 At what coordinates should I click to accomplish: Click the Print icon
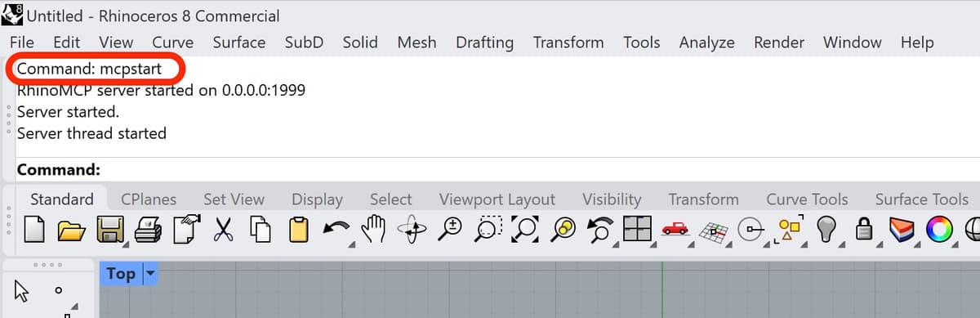(148, 230)
